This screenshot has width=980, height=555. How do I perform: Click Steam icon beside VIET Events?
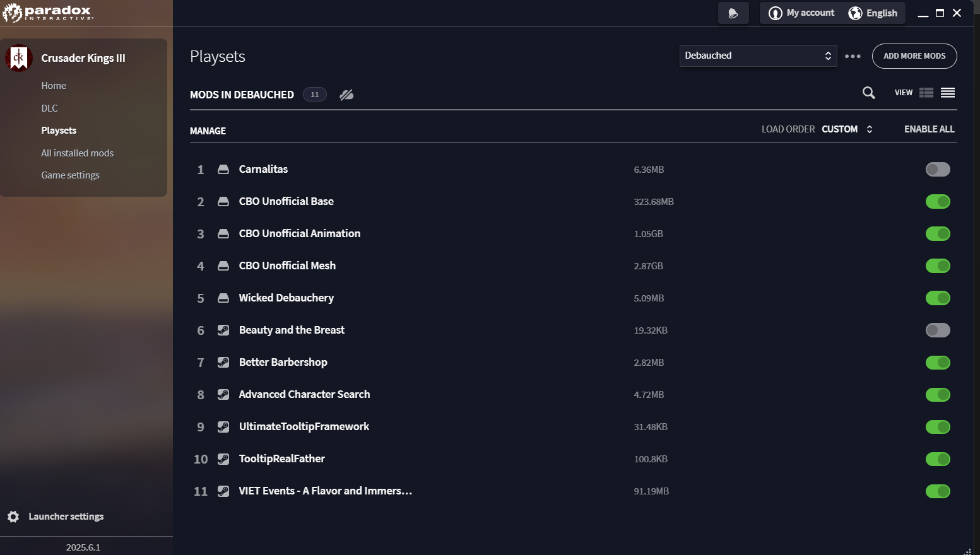coord(223,491)
